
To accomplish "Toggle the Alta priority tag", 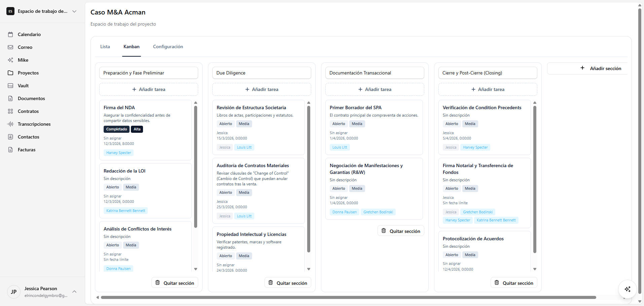I will [x=137, y=129].
